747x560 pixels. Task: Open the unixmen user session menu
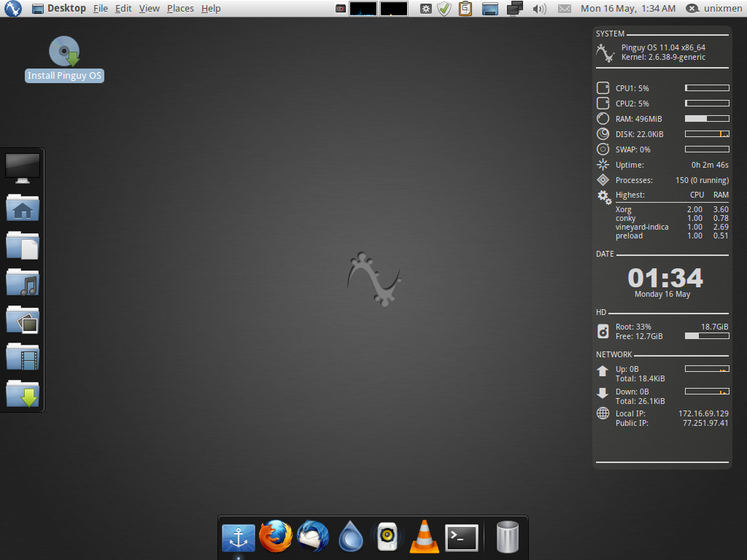pos(713,9)
